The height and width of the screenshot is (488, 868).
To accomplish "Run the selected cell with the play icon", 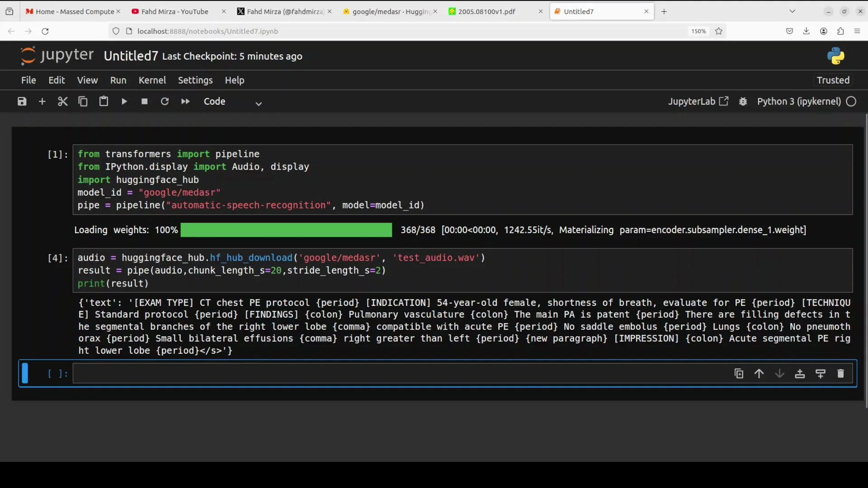I will [124, 102].
